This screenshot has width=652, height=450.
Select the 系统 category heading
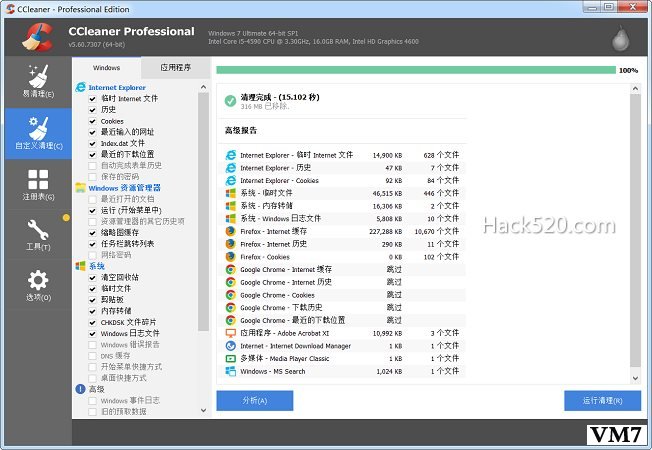pyautogui.click(x=96, y=266)
